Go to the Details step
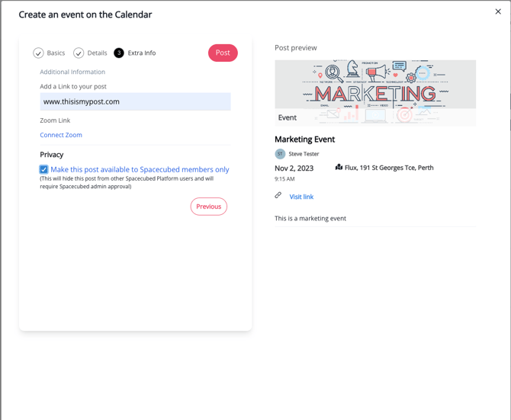The image size is (511, 420). (97, 53)
